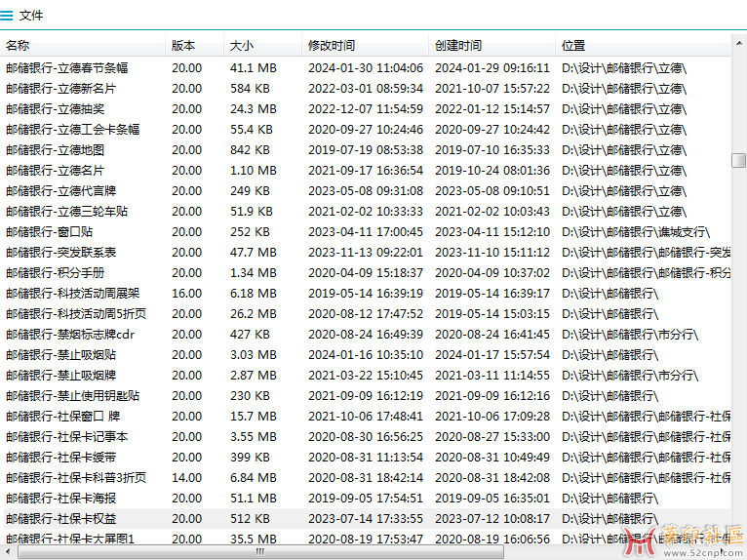747x560 pixels.
Task: Click modified time 2023-11-13 09:22:01
Action: 366,253
